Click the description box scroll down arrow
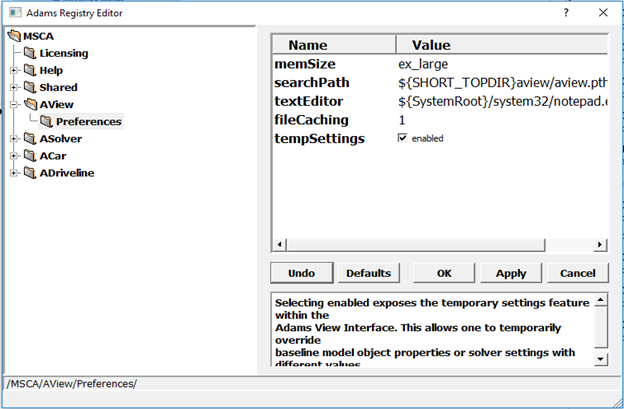Image resolution: width=624 pixels, height=409 pixels. click(601, 359)
